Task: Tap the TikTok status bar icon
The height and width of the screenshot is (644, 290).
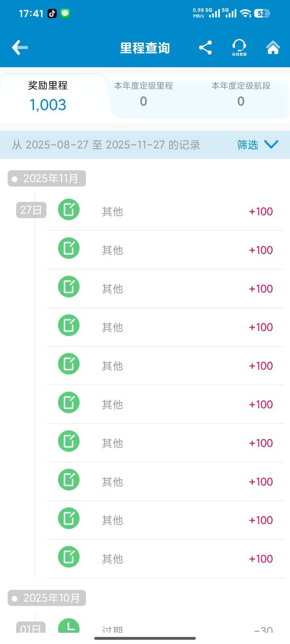Action: (x=52, y=13)
